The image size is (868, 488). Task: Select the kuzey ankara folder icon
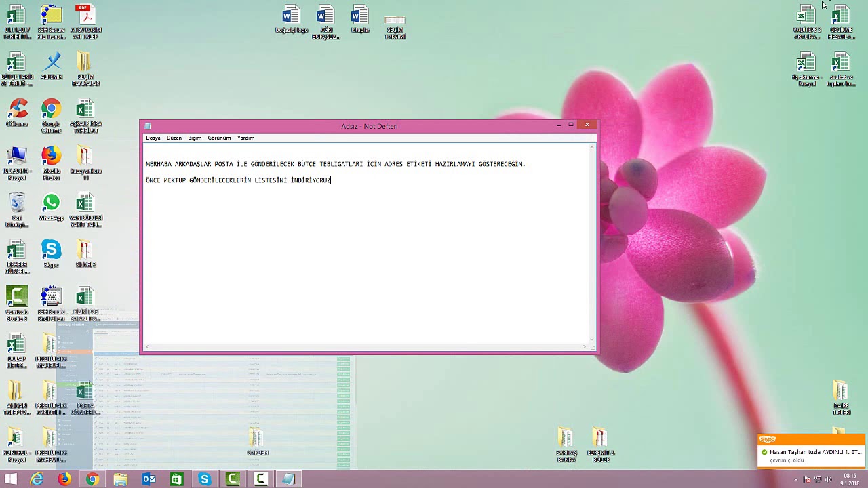click(x=85, y=163)
